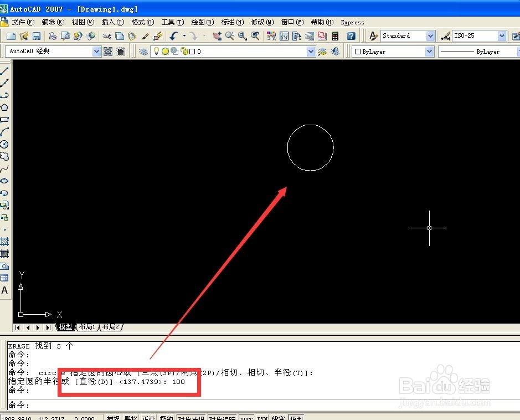
Task: Expand the AutoCAD 经典 workspace dropdown
Action: [x=96, y=52]
